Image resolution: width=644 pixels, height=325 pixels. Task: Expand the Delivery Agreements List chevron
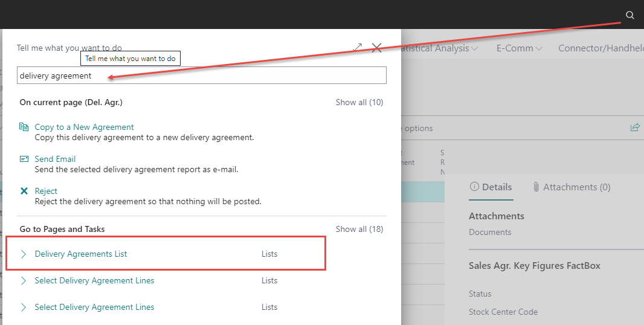pyautogui.click(x=24, y=254)
